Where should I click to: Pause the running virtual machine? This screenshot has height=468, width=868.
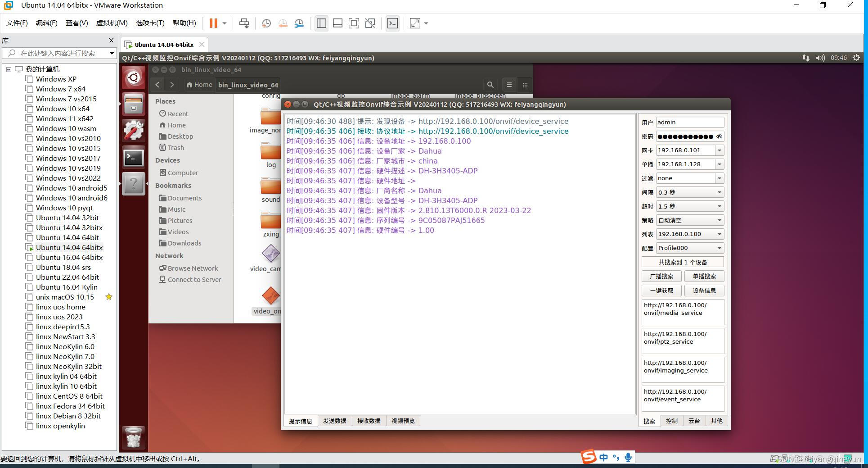(213, 23)
